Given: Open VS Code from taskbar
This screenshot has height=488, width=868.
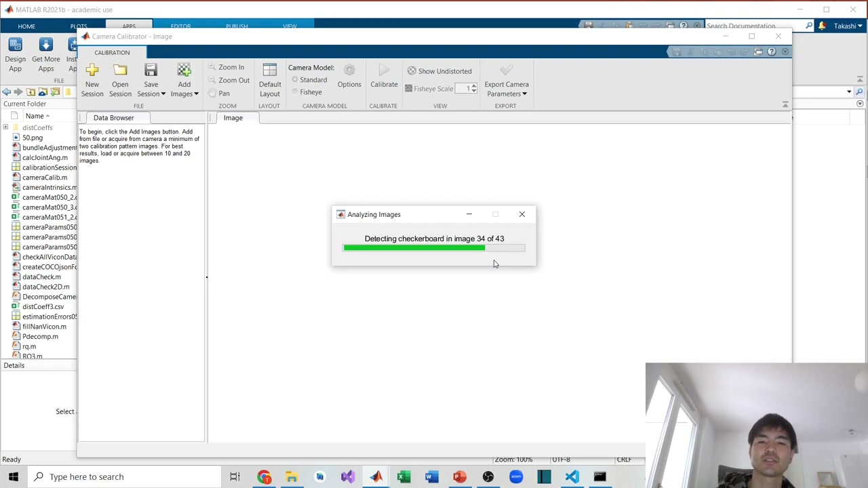Looking at the screenshot, I should click(572, 476).
